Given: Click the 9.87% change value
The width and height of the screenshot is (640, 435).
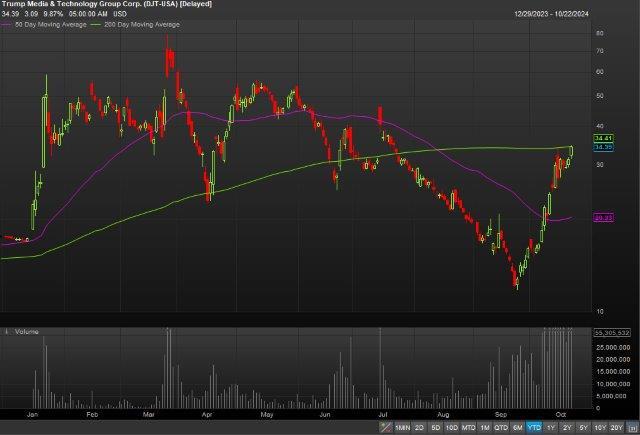Looking at the screenshot, I should [53, 14].
